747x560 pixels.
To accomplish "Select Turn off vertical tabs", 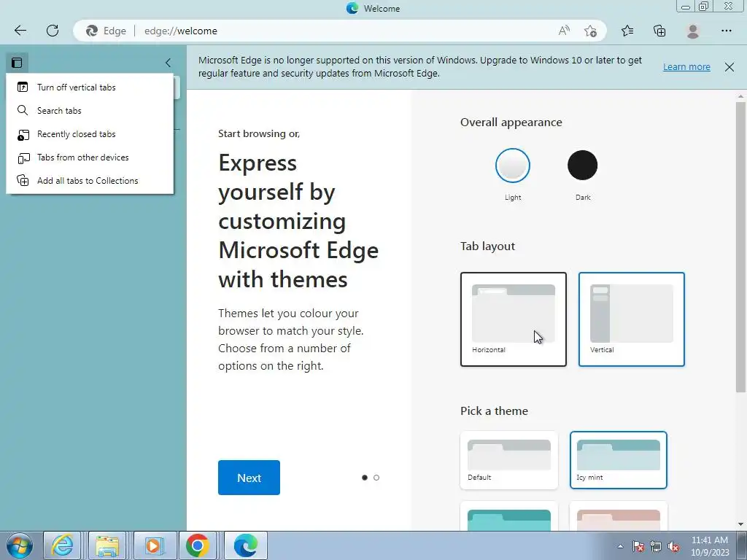I will [x=90, y=87].
